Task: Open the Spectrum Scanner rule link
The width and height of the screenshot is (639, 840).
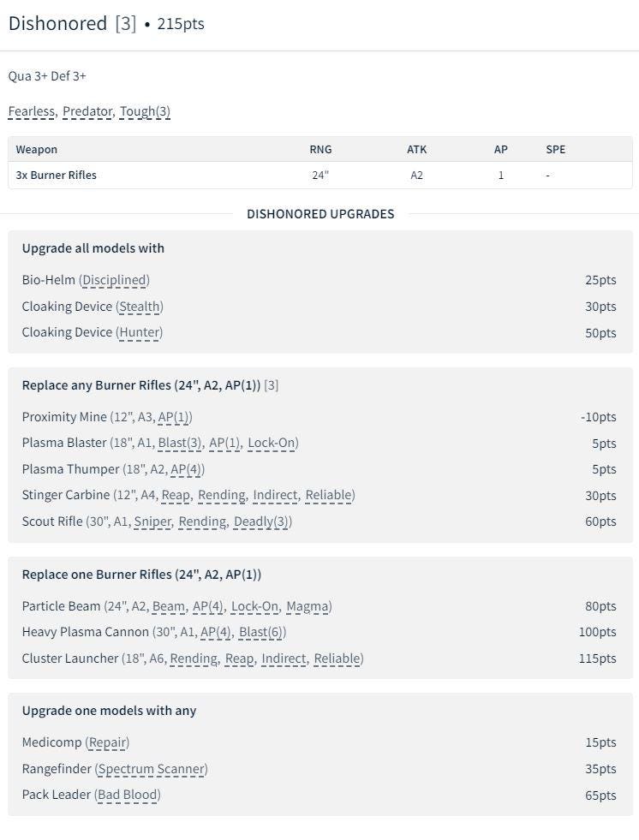Action: coord(152,769)
